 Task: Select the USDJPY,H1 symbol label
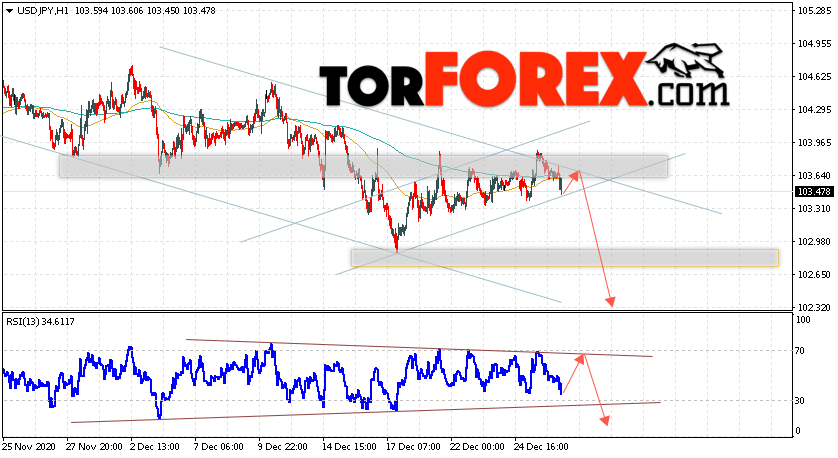[x=43, y=11]
